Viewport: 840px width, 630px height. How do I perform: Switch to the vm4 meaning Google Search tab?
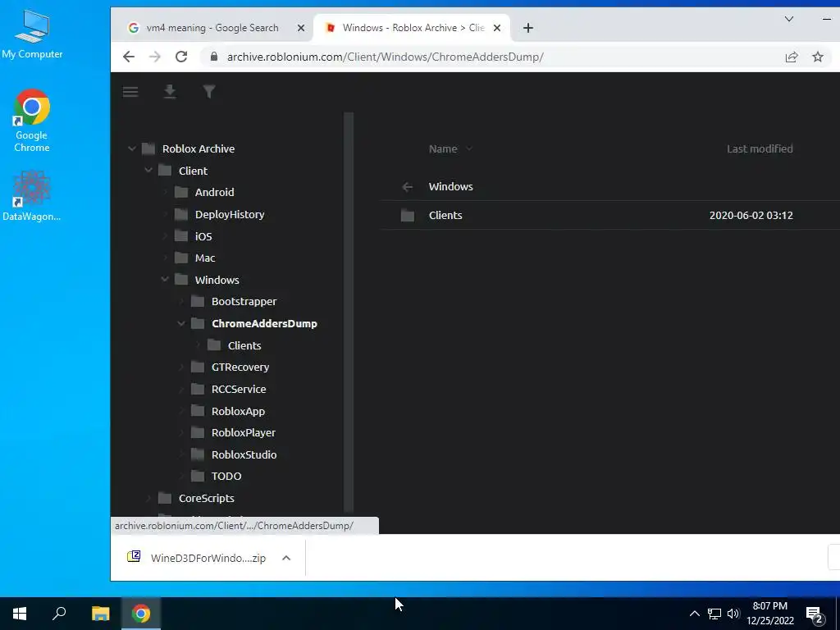[212, 28]
